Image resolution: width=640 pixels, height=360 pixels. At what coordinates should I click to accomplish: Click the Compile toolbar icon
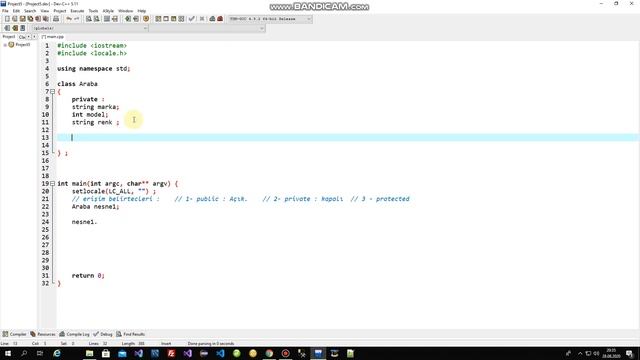click(158, 19)
